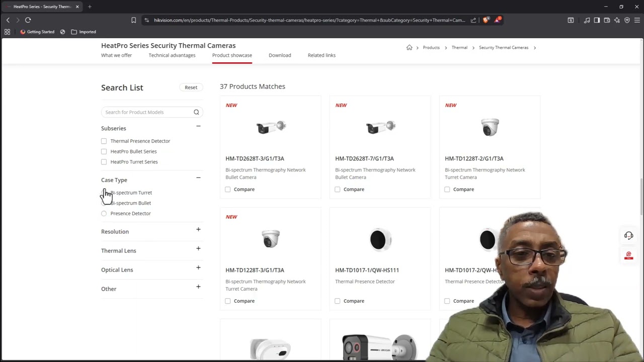The height and width of the screenshot is (362, 644).
Task: Click the Search for Product Models field
Action: tap(151, 112)
